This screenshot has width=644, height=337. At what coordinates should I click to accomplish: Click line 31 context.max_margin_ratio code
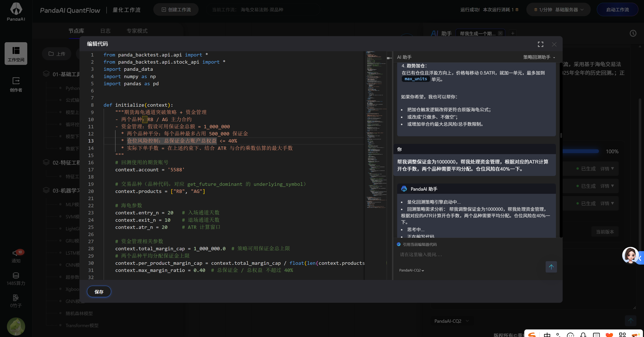tap(204, 270)
